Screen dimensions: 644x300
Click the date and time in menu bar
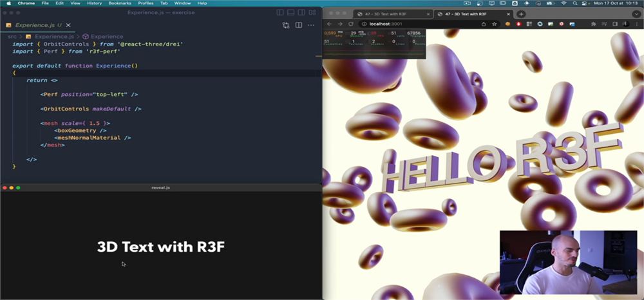point(617,3)
